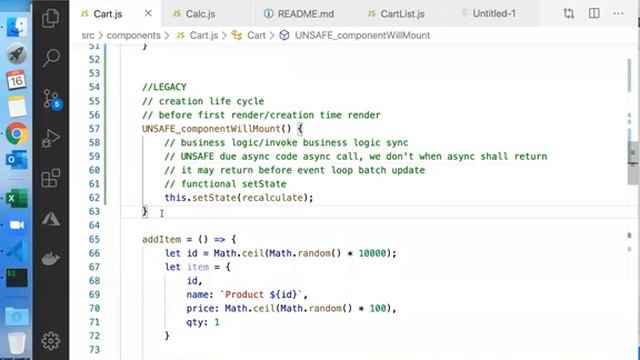Open Zoom from the Dock
This screenshot has width=640, height=360.
pyautogui.click(x=17, y=225)
